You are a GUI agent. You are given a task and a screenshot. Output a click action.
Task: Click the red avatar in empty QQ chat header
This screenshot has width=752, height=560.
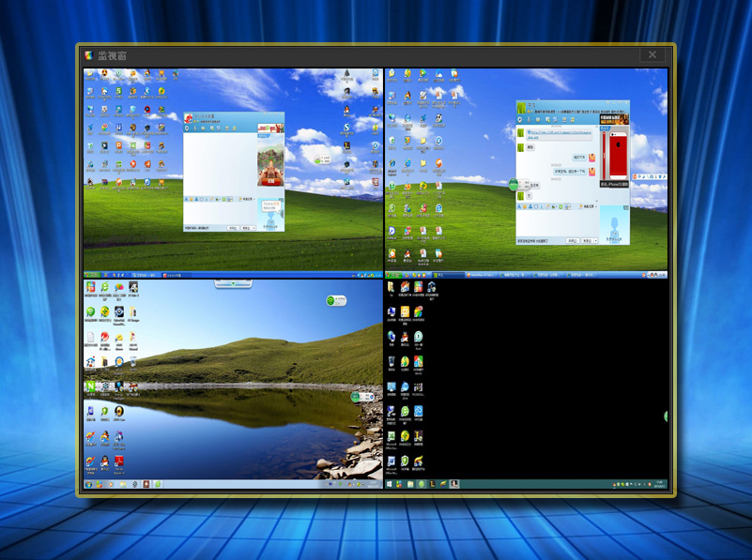click(189, 118)
